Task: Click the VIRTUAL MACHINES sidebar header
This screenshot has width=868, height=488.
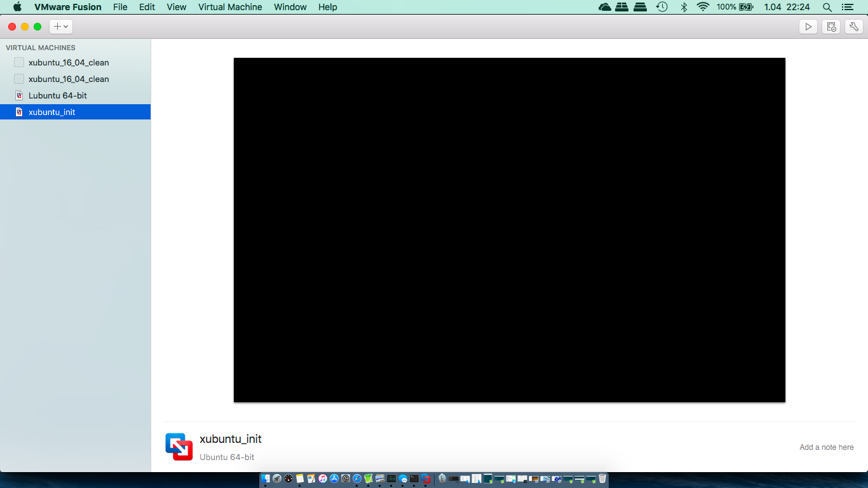Action: [x=41, y=48]
